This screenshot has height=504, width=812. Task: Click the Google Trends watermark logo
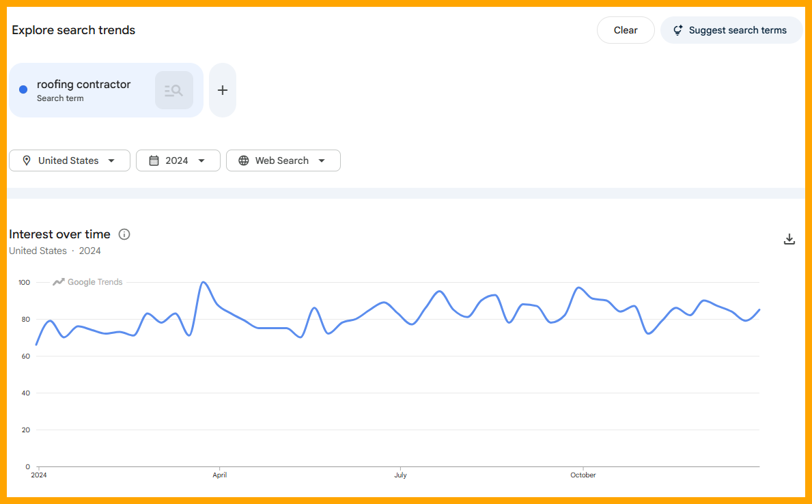(x=87, y=281)
